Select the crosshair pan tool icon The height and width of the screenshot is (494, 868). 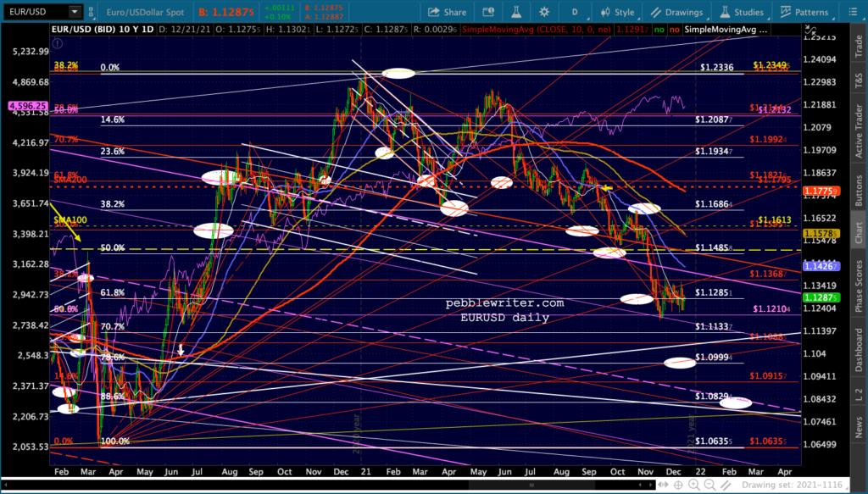click(679, 486)
